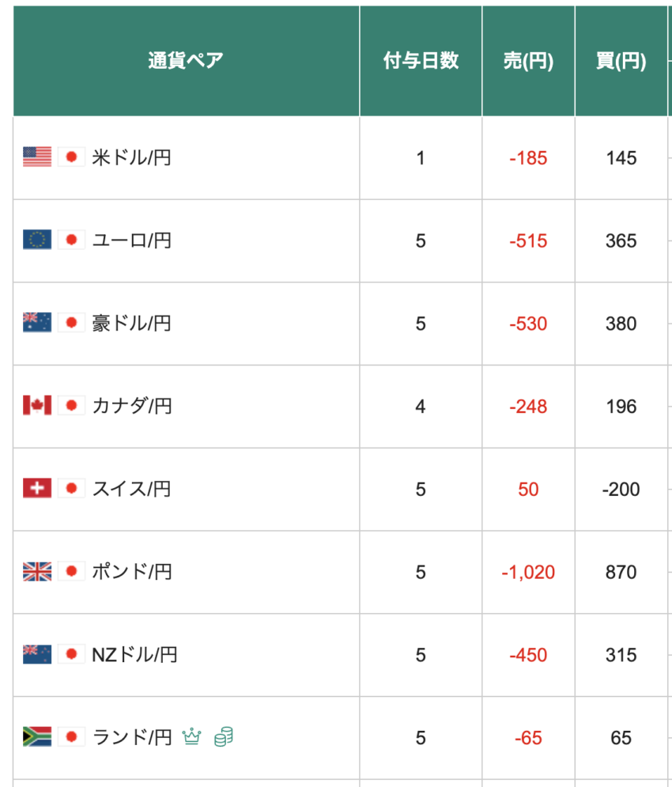Select the スイス/円 buy value -200

[x=621, y=490]
